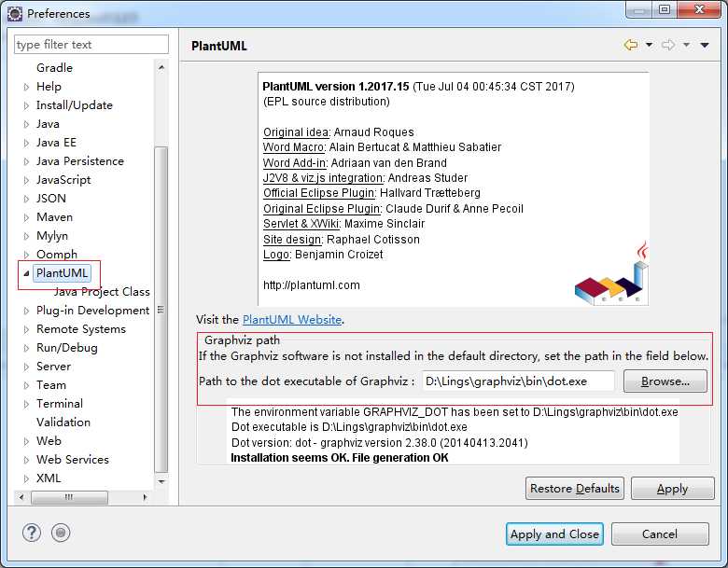
Task: Open the preferences view menu triangle
Action: (705, 45)
